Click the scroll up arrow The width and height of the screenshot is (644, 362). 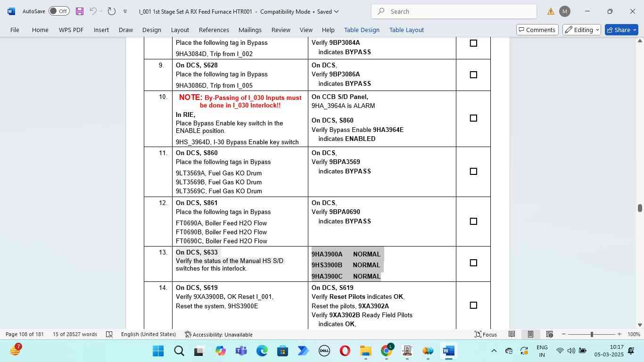(640, 41)
